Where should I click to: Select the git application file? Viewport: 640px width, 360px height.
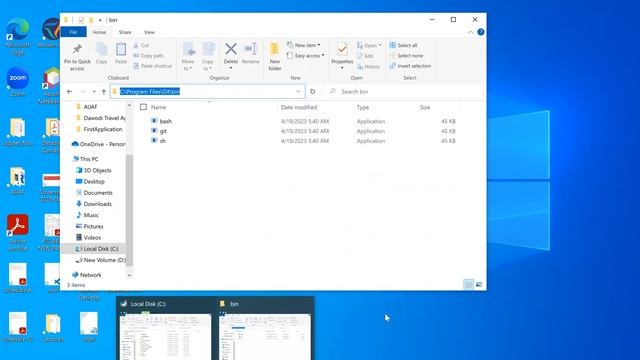tap(163, 131)
